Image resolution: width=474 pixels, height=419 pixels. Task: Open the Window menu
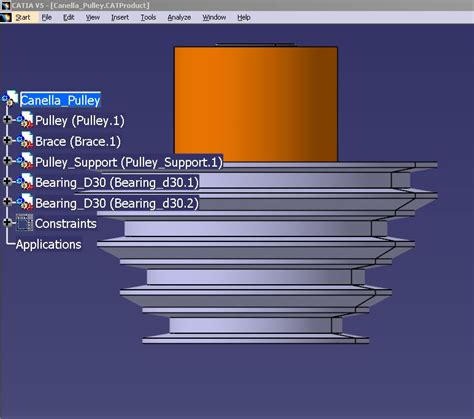coord(214,17)
